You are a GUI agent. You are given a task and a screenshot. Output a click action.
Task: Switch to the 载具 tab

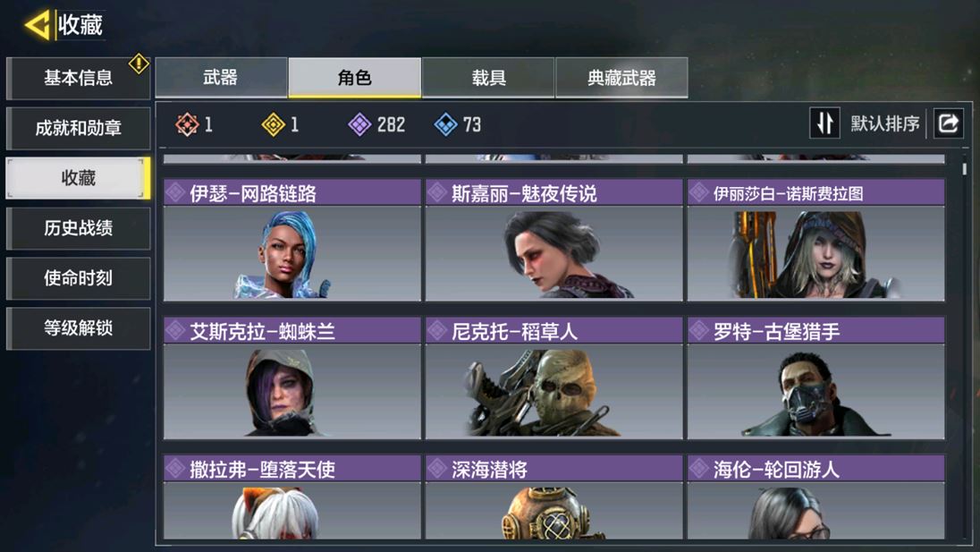(x=488, y=78)
